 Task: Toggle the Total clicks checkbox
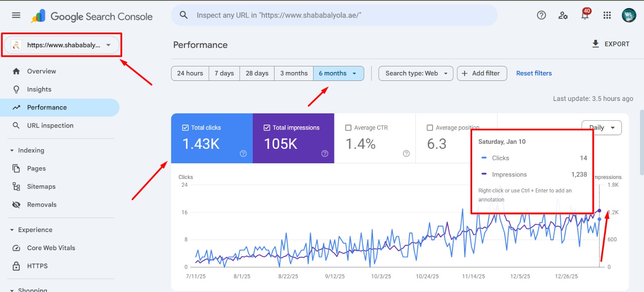186,127
